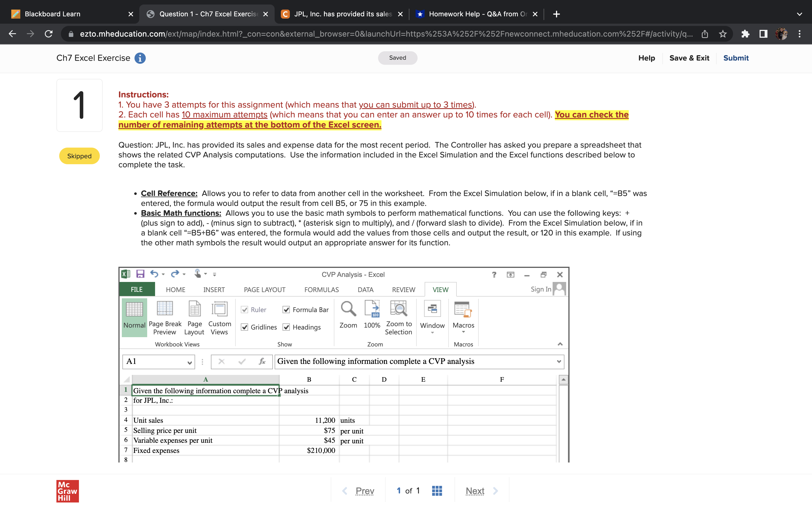Screen dimensions: 812x507
Task: Click the Zoom magnifier icon
Action: [348, 308]
